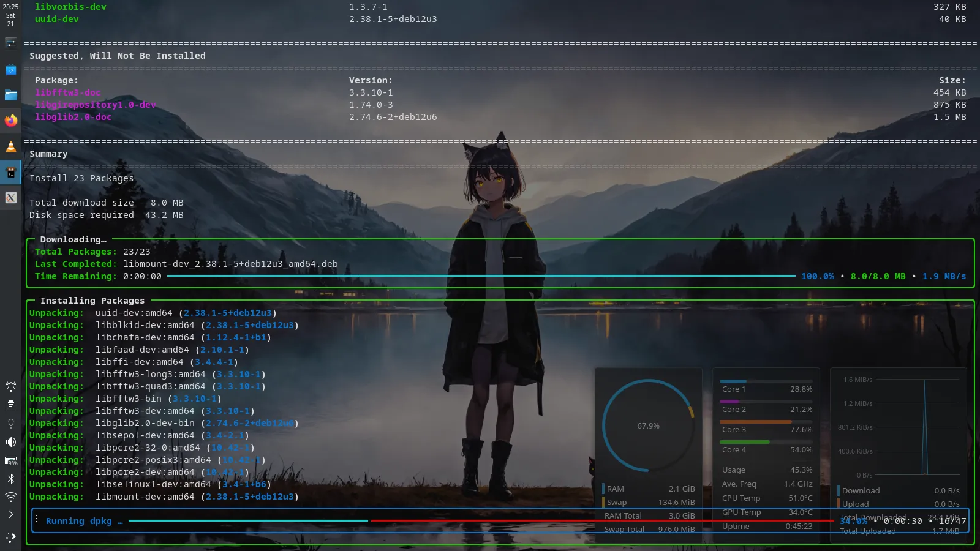The image size is (980, 551).
Task: Click 'Unpacking: libblkid-dev:amd64' line
Action: pyautogui.click(x=164, y=325)
